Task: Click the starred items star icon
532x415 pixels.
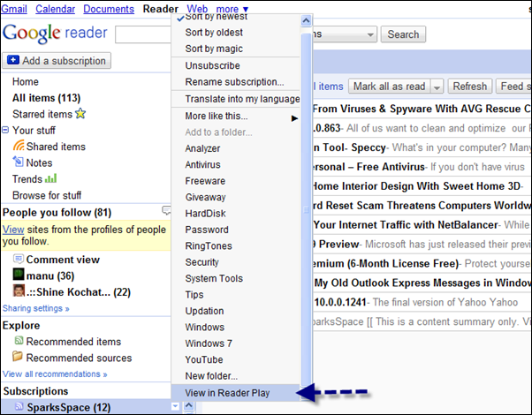Action: [x=80, y=113]
